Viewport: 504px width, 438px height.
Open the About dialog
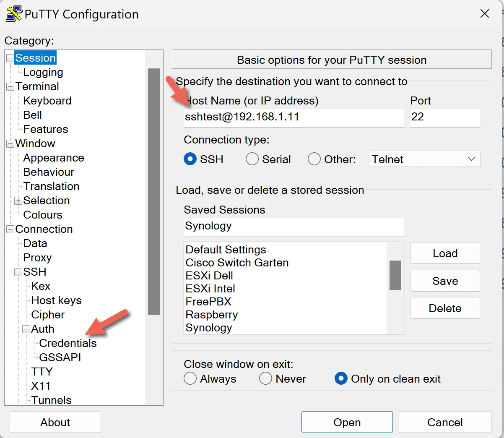pyautogui.click(x=55, y=422)
